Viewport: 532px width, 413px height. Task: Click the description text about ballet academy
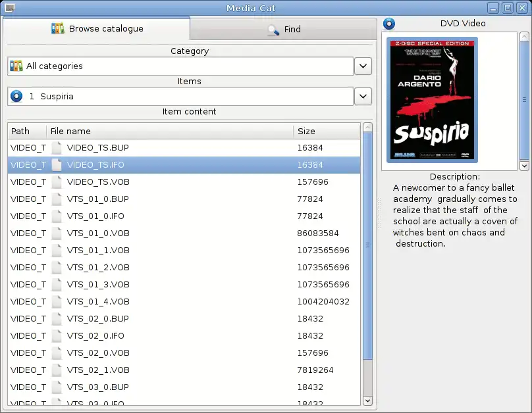click(x=455, y=216)
